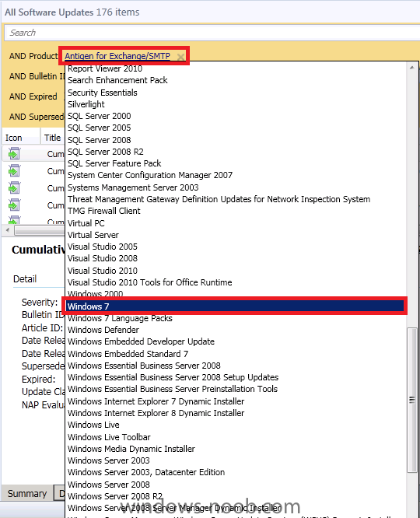The height and width of the screenshot is (518, 420).
Task: Choose Windows Internet Explorer 7 Dynamic Installer
Action: point(156,401)
